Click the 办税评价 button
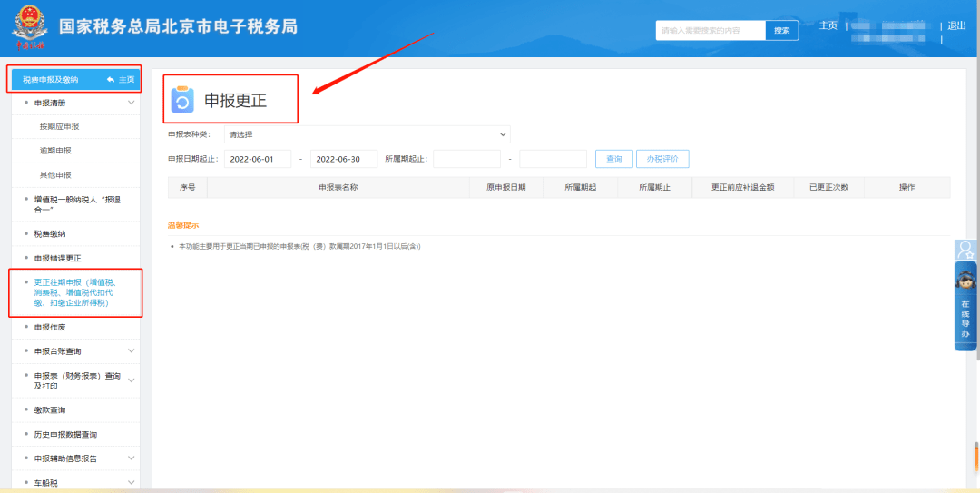Image resolution: width=980 pixels, height=493 pixels. coord(662,159)
